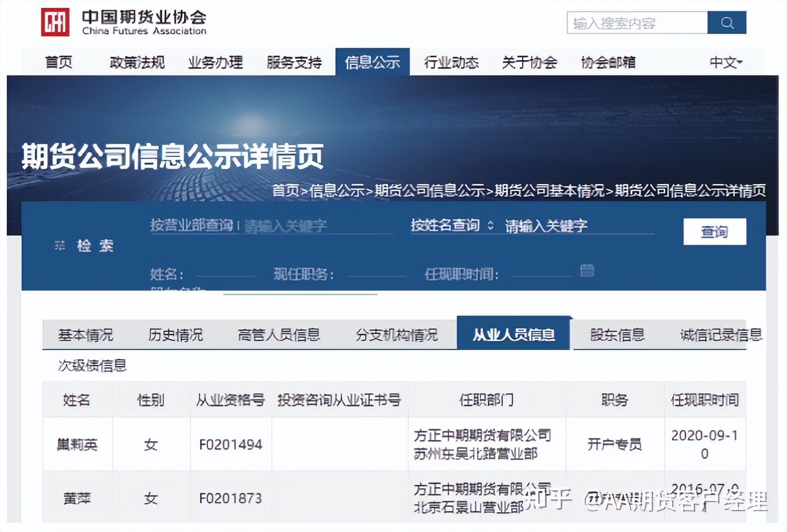Click the name 黄萍 in the table
This screenshot has width=787, height=532.
[x=77, y=498]
